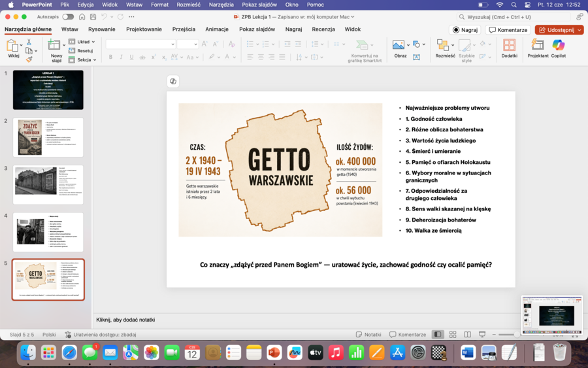The height and width of the screenshot is (368, 588).
Task: Click the Obraz picture icon
Action: click(x=399, y=45)
